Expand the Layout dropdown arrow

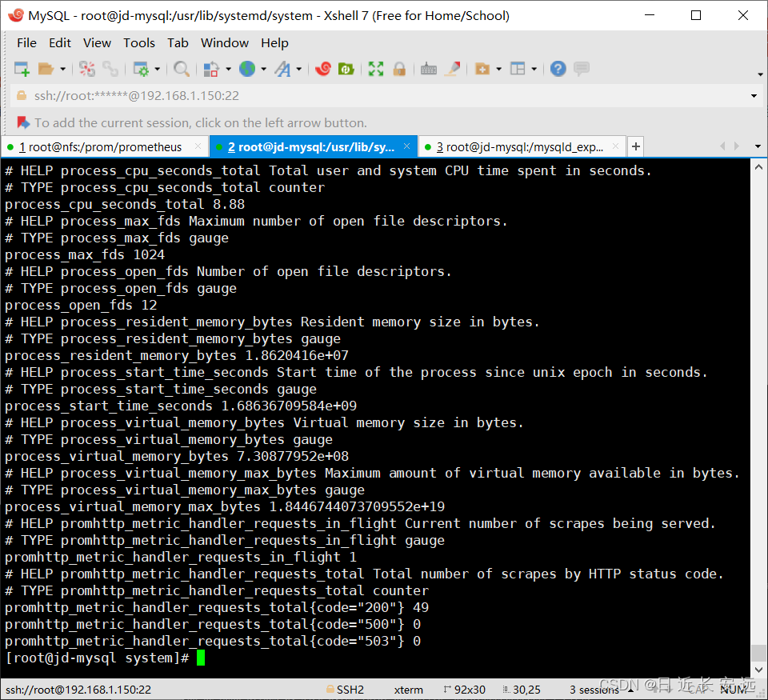[534, 69]
